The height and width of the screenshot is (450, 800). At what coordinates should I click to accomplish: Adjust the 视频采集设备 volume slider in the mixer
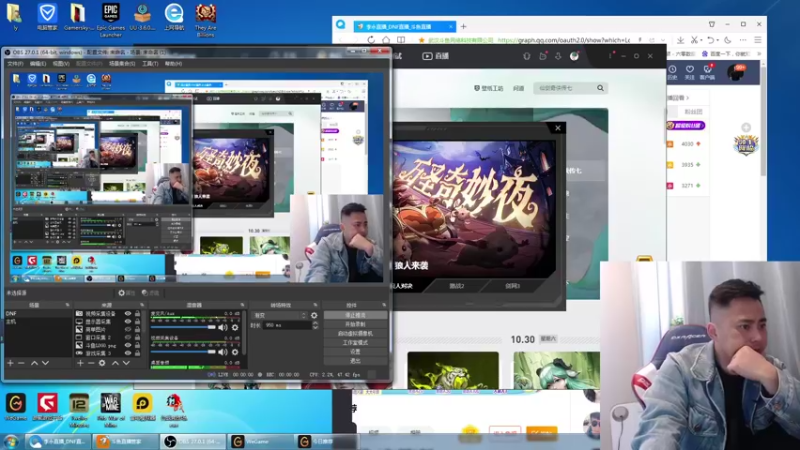(x=184, y=352)
